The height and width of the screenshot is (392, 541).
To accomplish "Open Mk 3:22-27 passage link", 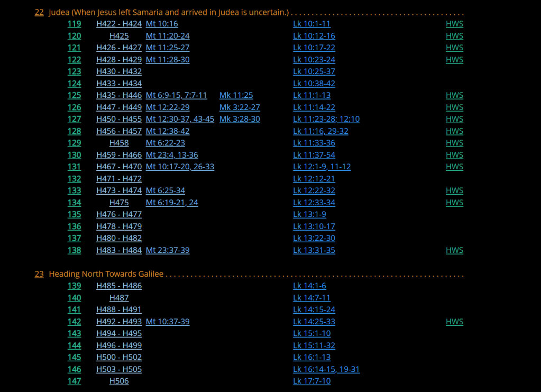I will (x=240, y=107).
